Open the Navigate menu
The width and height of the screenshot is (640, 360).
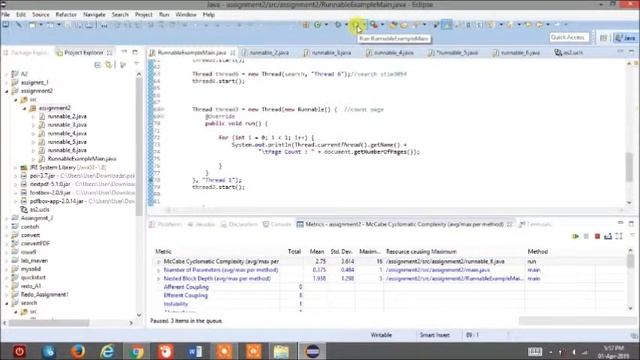(94, 14)
